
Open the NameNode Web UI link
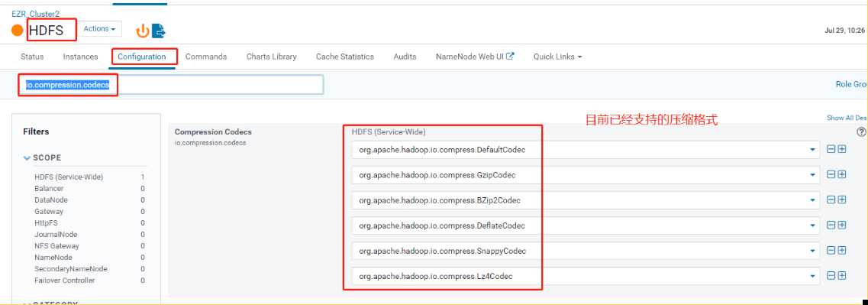475,57
